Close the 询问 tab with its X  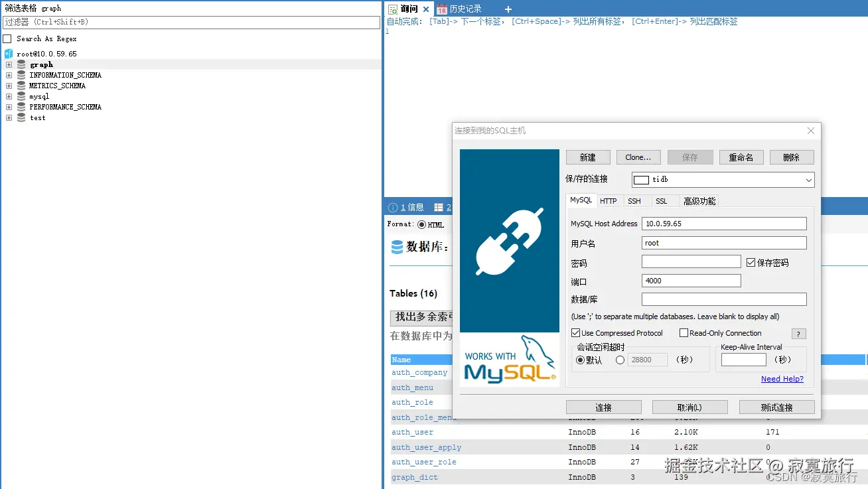[426, 9]
